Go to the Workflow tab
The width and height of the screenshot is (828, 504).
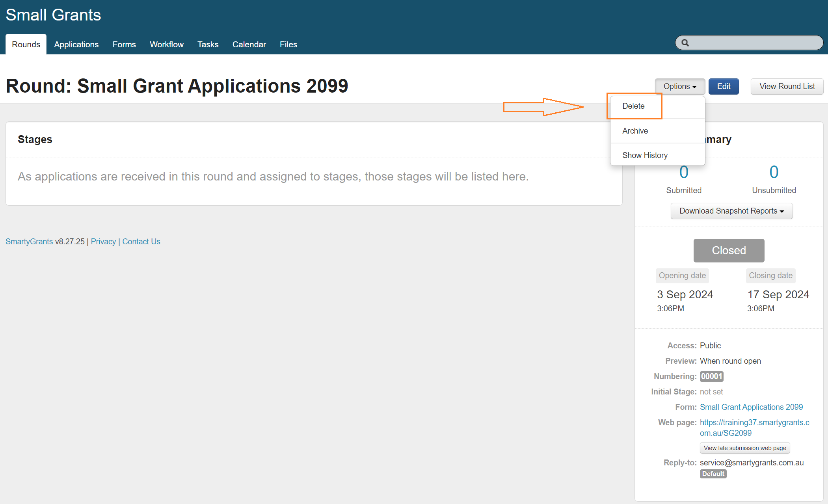[167, 45]
